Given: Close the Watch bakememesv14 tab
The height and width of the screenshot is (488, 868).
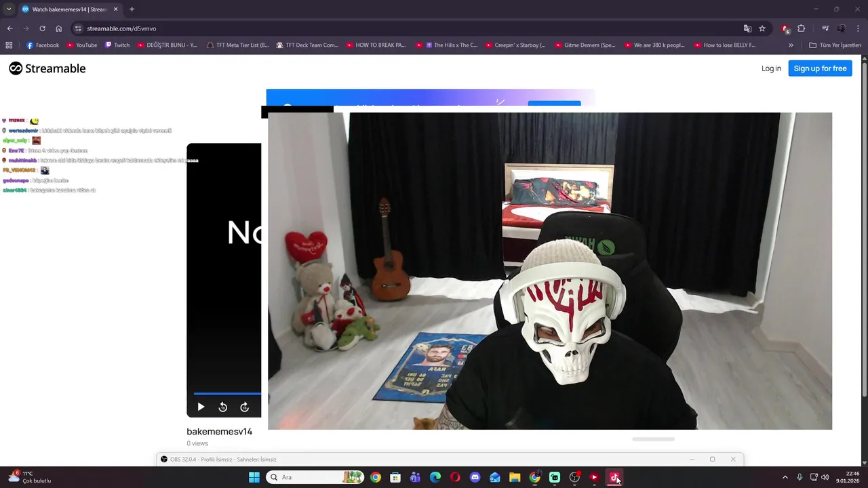Looking at the screenshot, I should coord(114,9).
